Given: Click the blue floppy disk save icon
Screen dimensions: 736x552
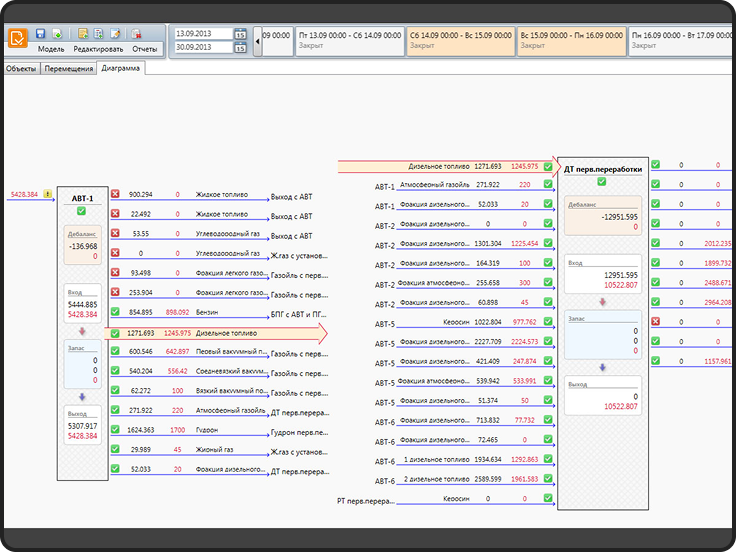Looking at the screenshot, I should 41,34.
